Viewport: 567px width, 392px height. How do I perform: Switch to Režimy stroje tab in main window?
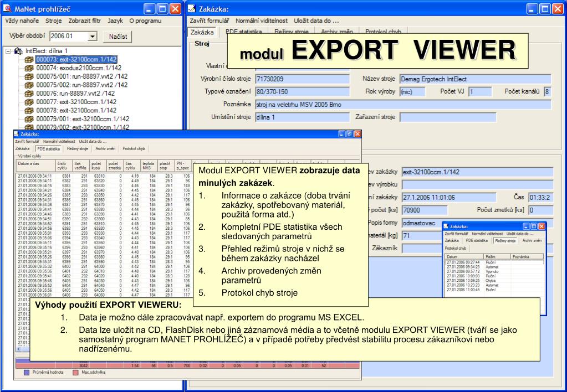pos(293,32)
